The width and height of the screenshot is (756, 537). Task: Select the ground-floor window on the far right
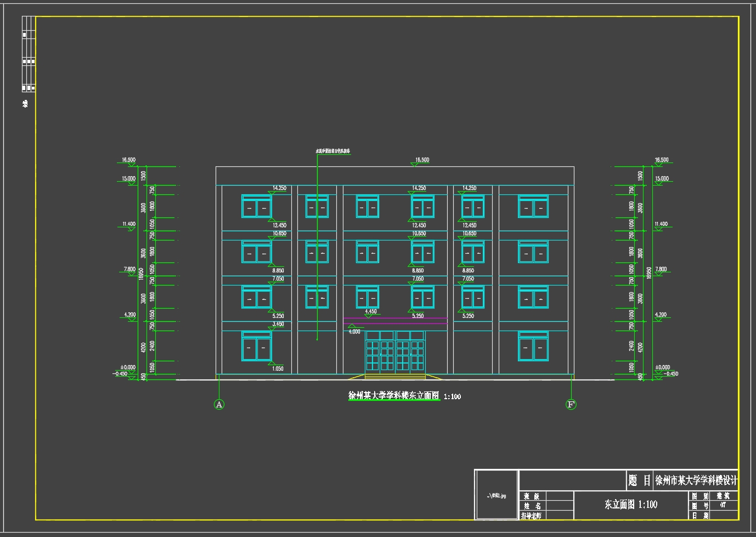[x=533, y=347]
